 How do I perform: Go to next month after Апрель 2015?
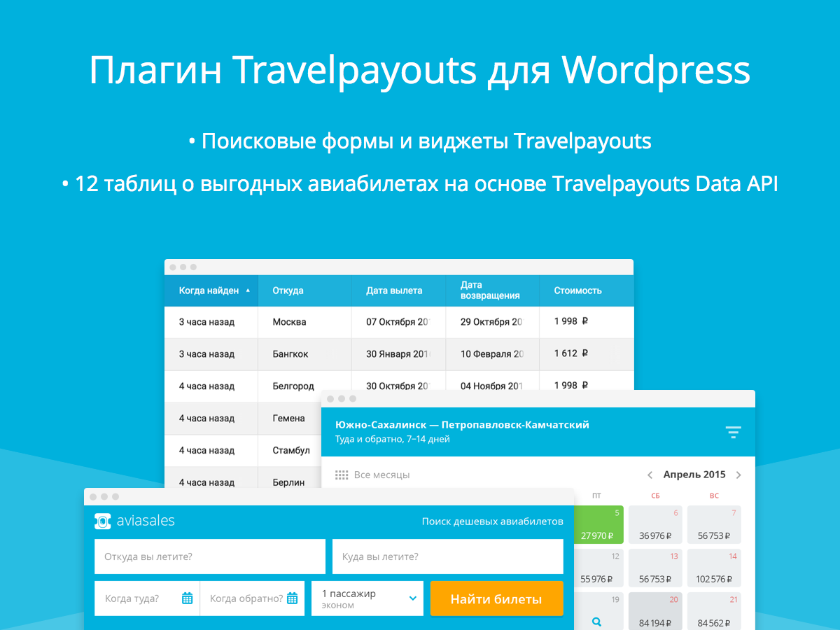[738, 475]
